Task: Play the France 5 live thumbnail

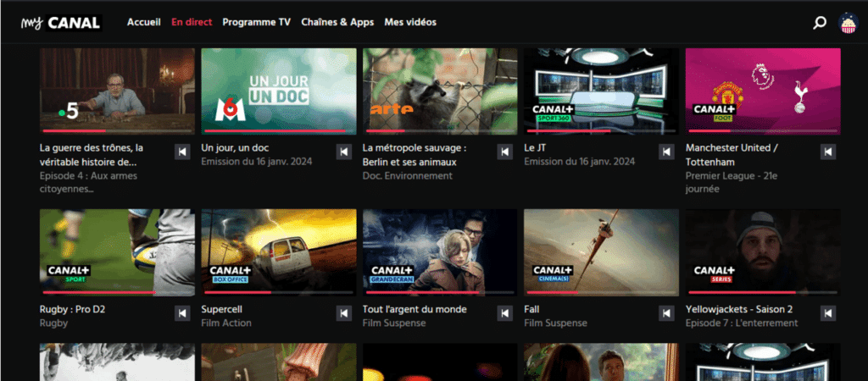Action: point(117,91)
